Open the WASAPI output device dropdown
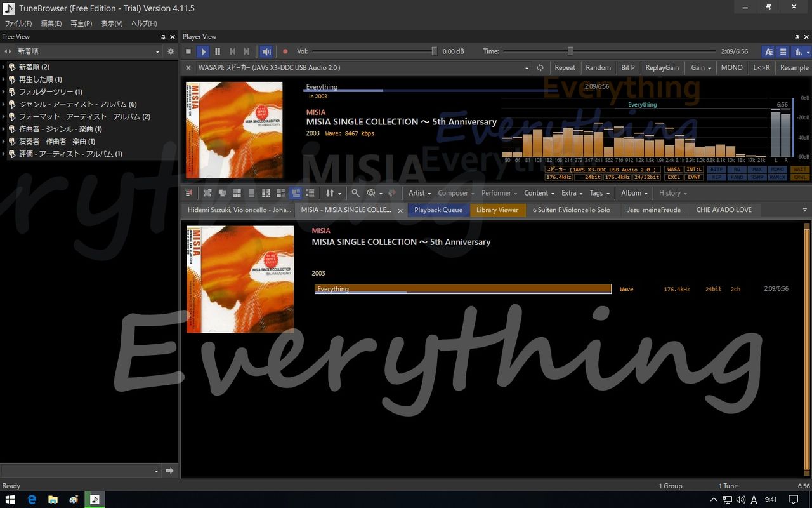The height and width of the screenshot is (508, 812). 527,68
